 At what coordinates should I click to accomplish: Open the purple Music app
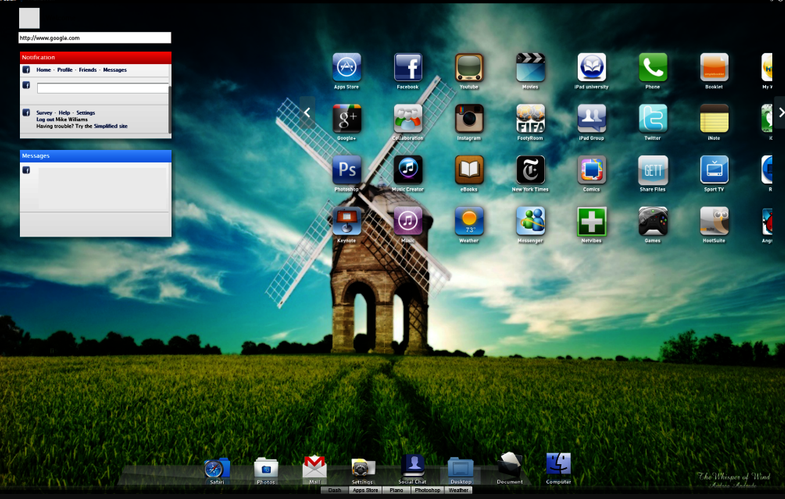click(x=408, y=221)
